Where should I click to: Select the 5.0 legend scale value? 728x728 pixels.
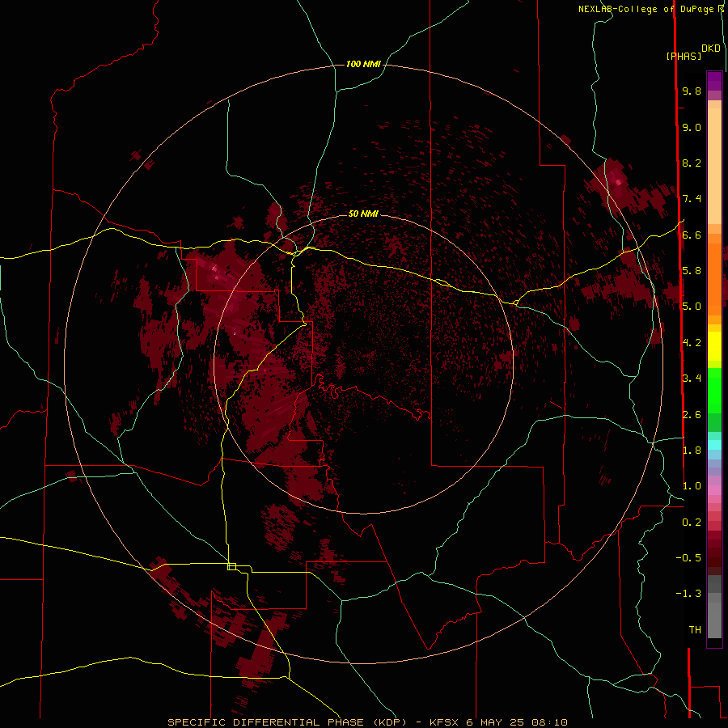692,307
